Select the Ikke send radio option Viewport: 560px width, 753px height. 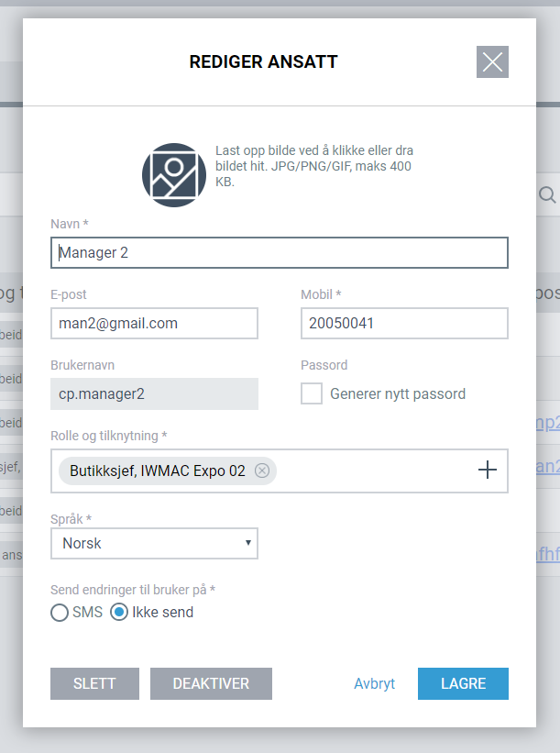coord(119,613)
